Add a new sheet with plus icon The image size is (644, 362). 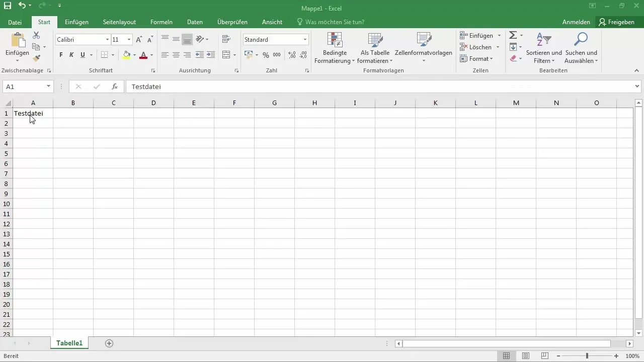tap(109, 343)
